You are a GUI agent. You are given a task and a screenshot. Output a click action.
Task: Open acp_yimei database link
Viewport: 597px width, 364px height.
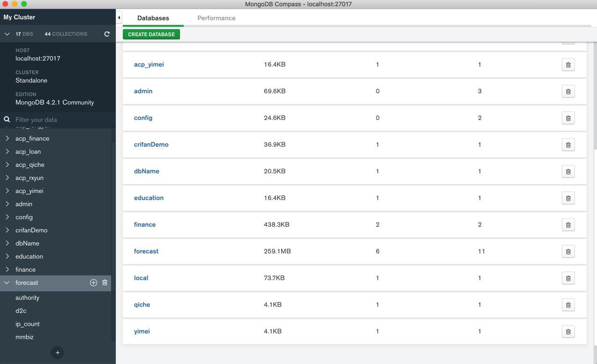click(149, 64)
